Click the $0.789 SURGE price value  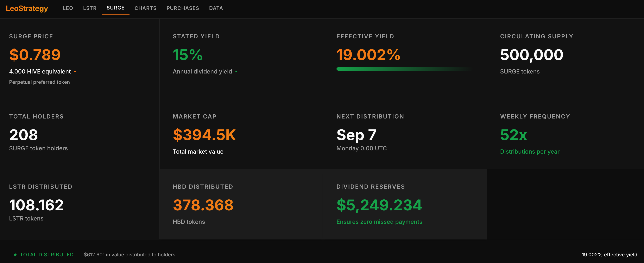point(35,55)
